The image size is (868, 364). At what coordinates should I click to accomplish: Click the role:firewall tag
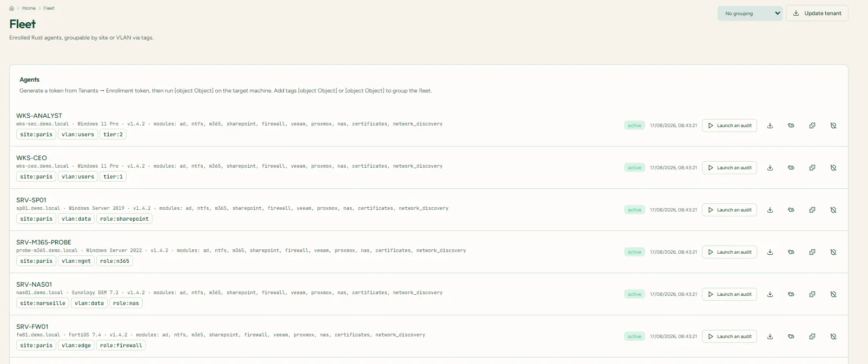121,346
